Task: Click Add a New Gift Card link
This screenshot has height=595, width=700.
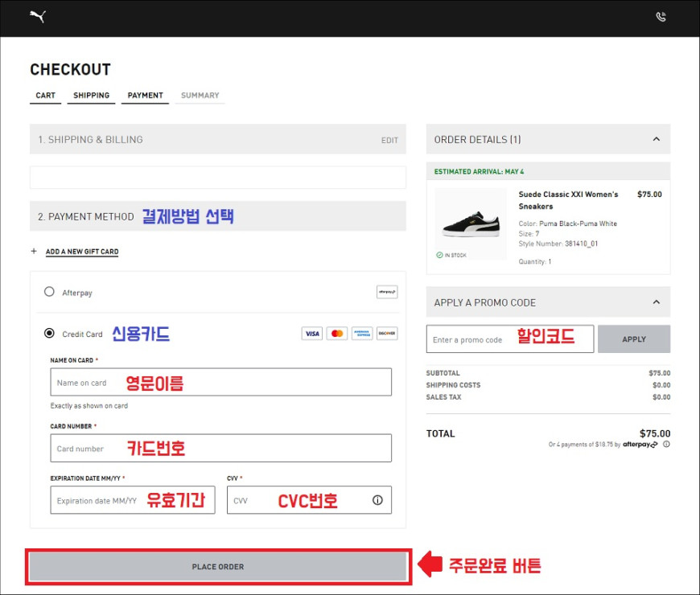Action: click(x=82, y=252)
